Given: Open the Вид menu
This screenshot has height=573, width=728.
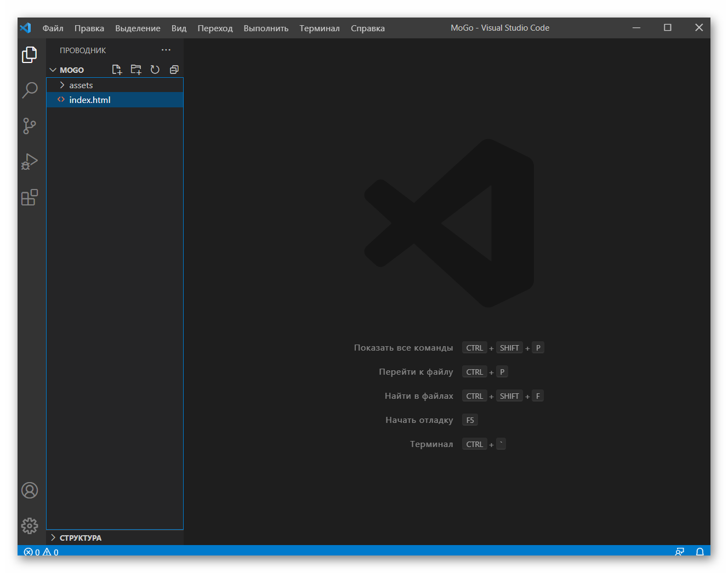Looking at the screenshot, I should coord(179,28).
